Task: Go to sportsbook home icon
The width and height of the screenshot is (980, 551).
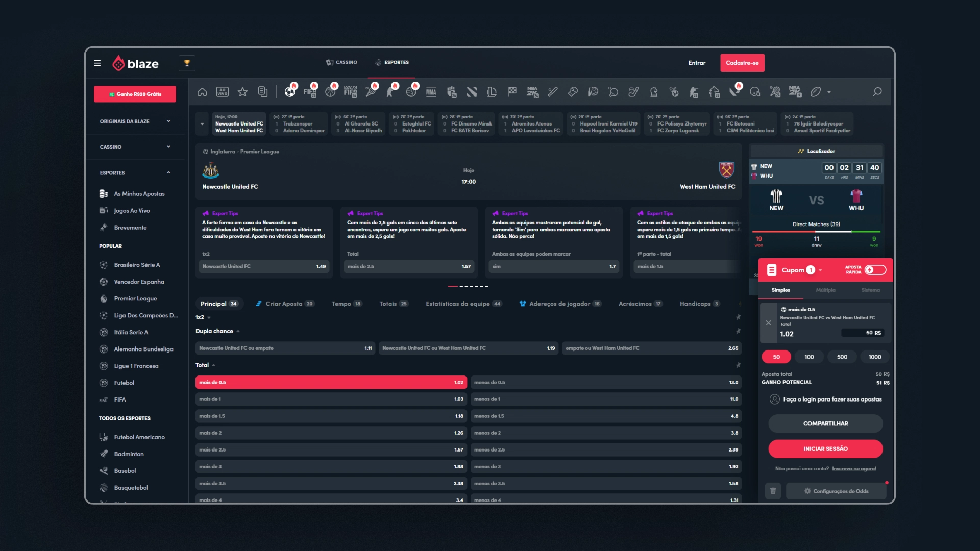Action: click(x=202, y=92)
